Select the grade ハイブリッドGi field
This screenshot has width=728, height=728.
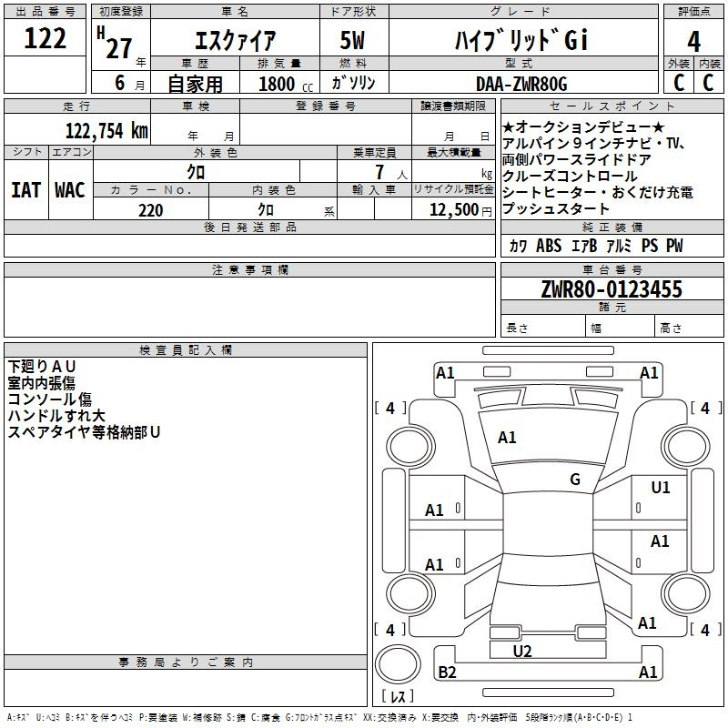(x=521, y=41)
